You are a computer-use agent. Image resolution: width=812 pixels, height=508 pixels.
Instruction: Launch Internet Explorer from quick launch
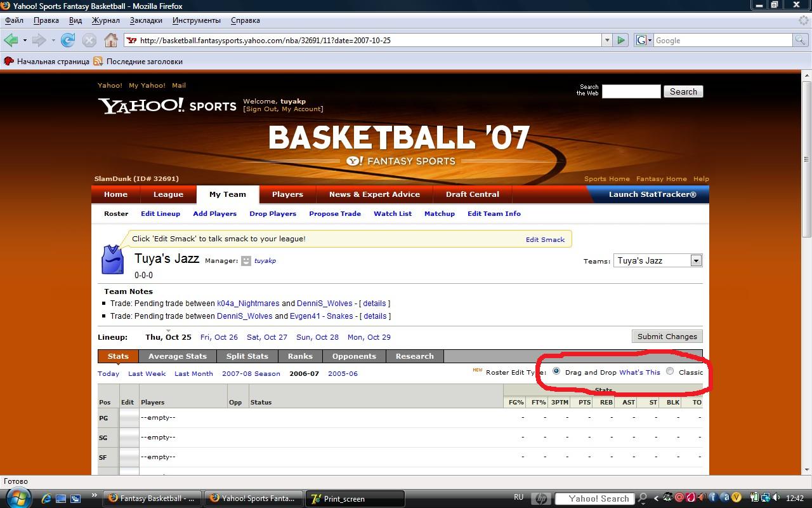click(x=45, y=498)
